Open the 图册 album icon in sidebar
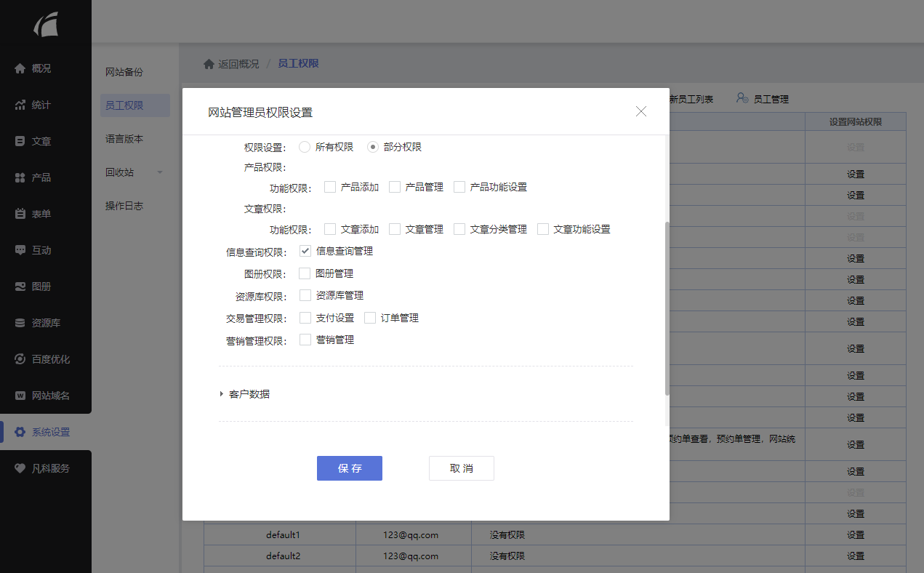This screenshot has width=924, height=573. click(x=20, y=286)
